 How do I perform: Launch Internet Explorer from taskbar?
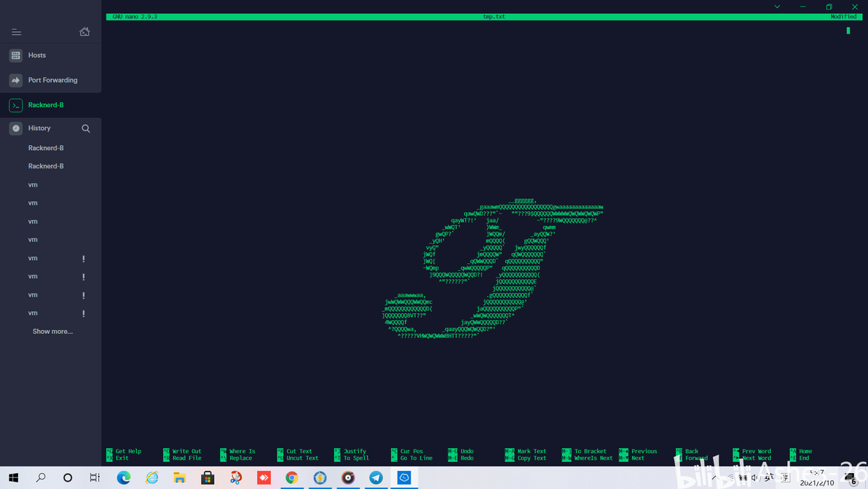pos(151,478)
